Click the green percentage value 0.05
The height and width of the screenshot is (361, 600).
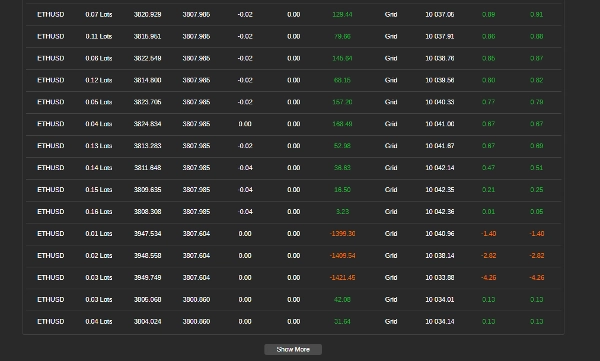click(536, 212)
